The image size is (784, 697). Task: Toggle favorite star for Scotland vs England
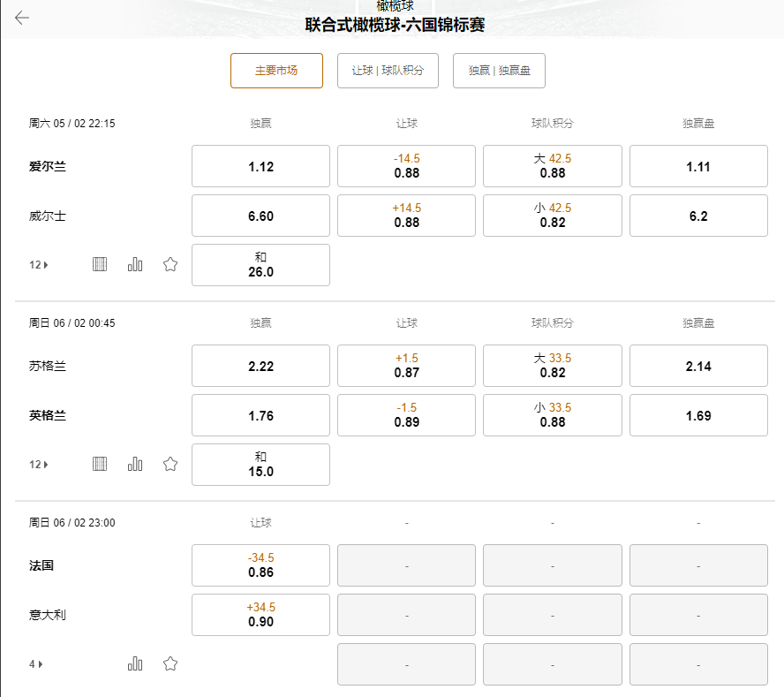pyautogui.click(x=170, y=463)
